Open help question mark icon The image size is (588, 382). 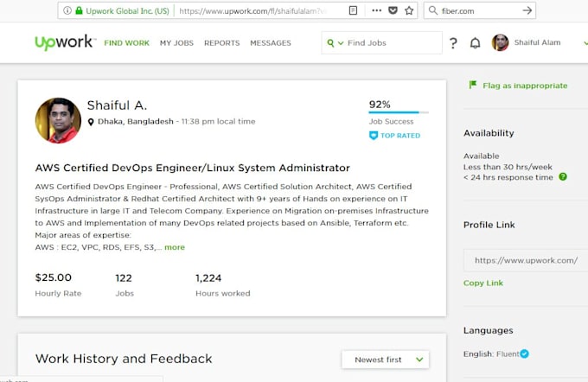[x=453, y=43]
